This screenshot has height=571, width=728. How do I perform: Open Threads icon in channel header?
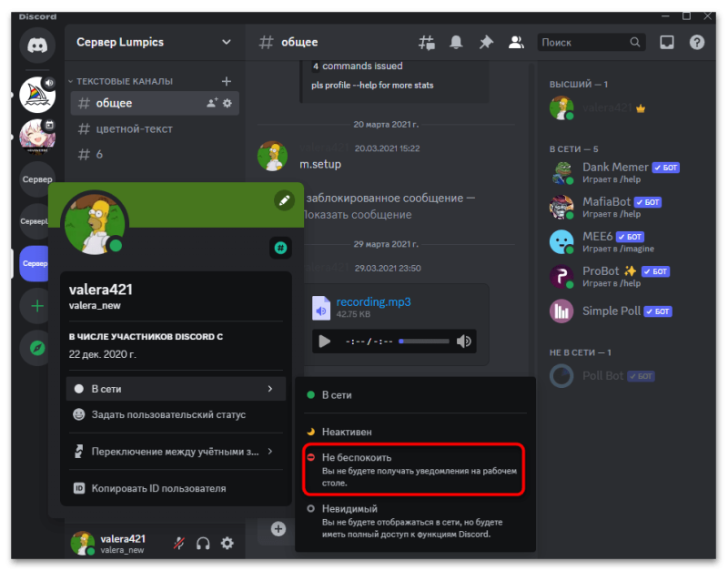426,43
